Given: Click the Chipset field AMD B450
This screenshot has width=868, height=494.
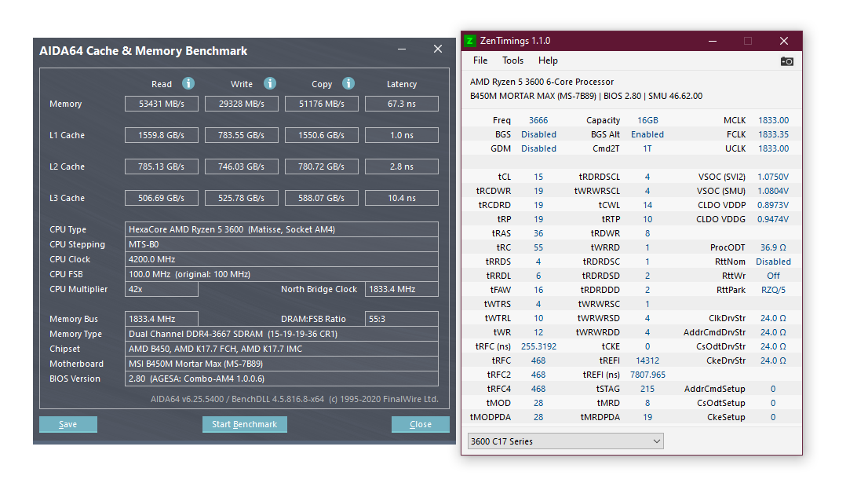Looking at the screenshot, I should [282, 349].
